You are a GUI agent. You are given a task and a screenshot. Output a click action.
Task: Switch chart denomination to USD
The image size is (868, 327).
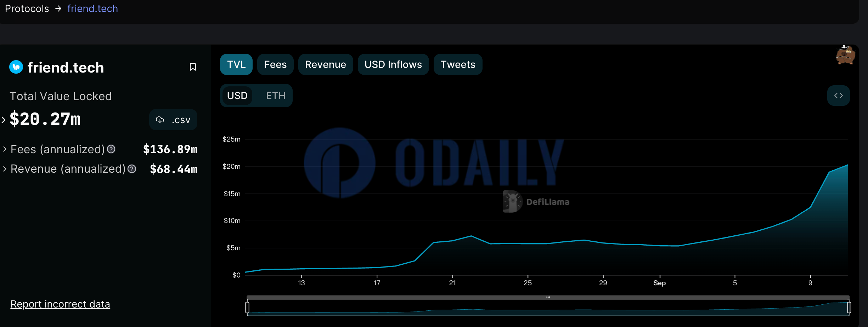pos(237,96)
